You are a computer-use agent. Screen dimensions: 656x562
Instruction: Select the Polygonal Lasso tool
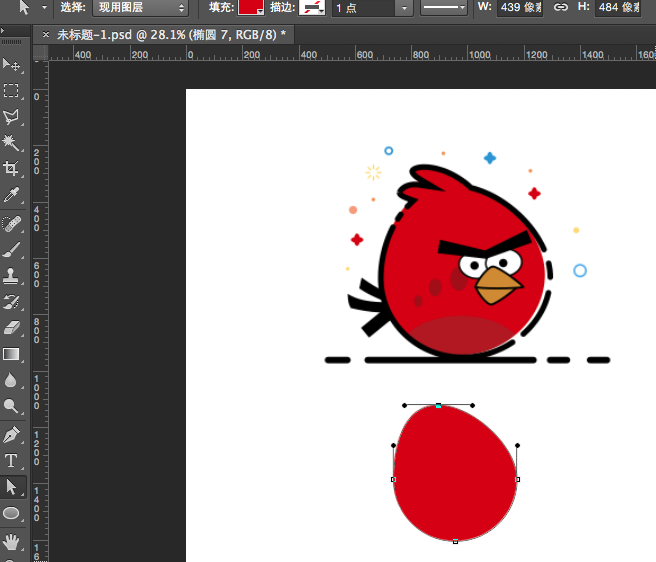pyautogui.click(x=11, y=117)
